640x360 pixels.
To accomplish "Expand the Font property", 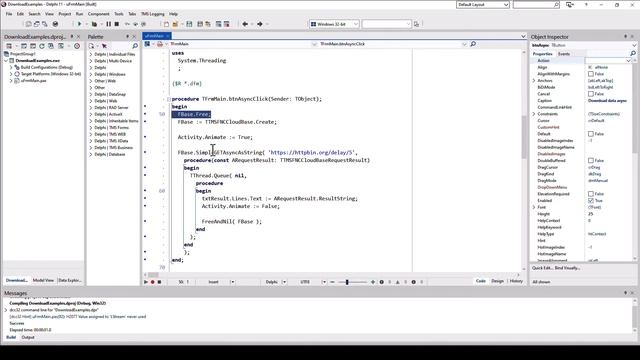I will 534,207.
